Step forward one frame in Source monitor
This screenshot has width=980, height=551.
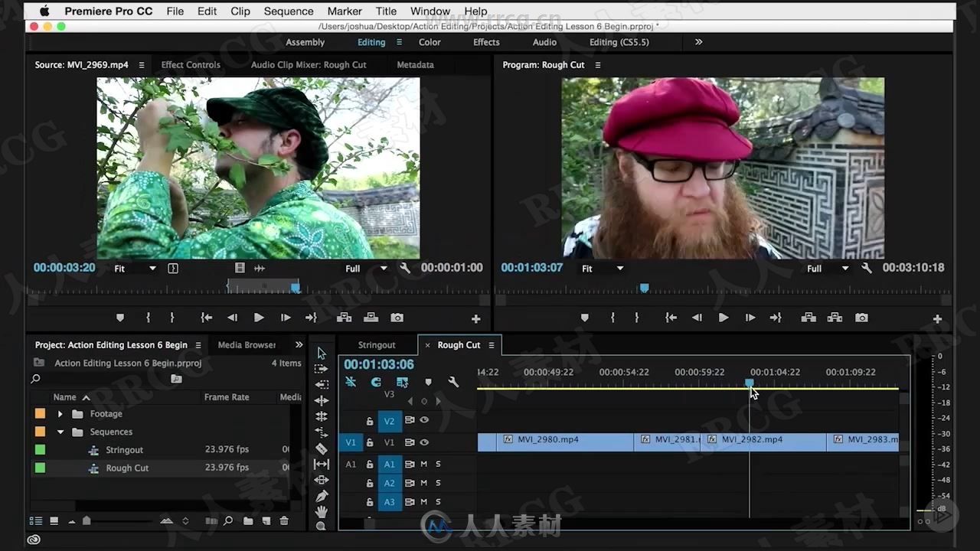click(x=286, y=318)
